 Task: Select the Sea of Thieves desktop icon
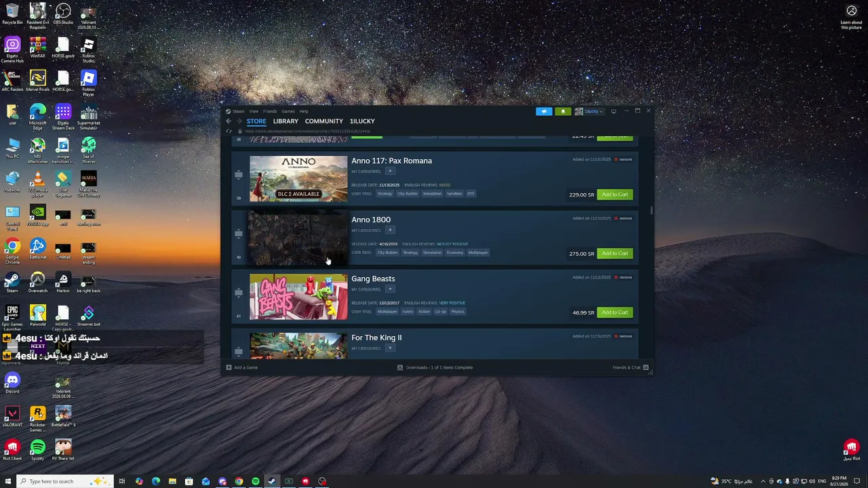[x=89, y=150]
